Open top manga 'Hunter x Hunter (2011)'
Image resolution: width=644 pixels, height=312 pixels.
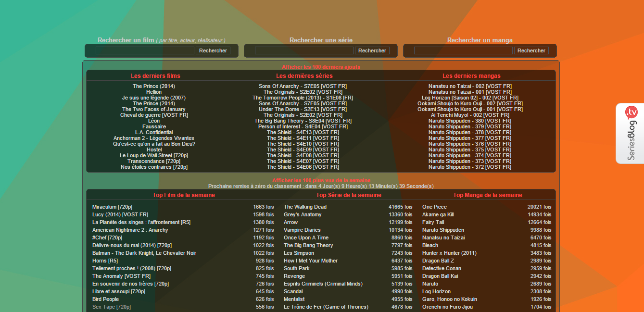click(x=449, y=253)
